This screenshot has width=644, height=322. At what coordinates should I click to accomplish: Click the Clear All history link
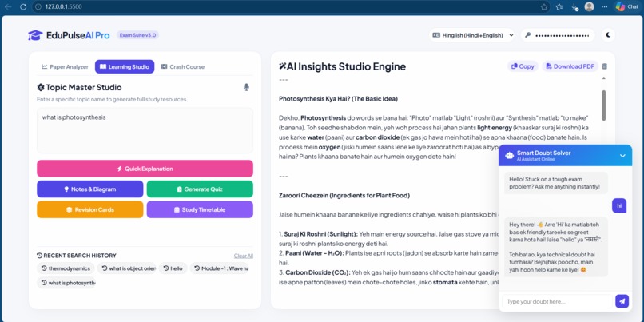click(244, 256)
